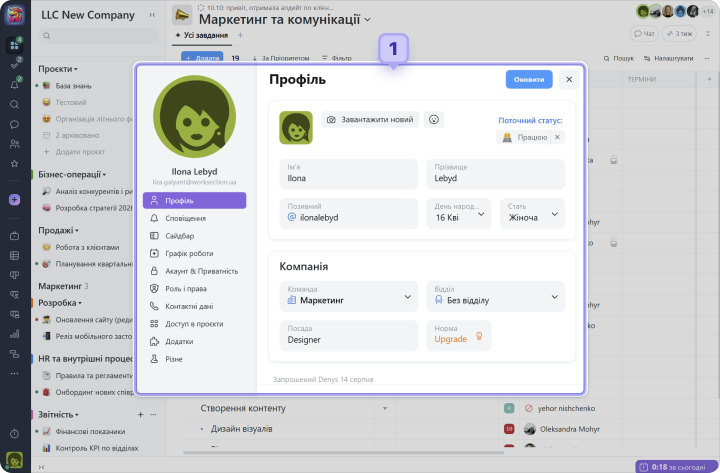Open the Стать dropdown
720x473 pixels.
pyautogui.click(x=537, y=213)
